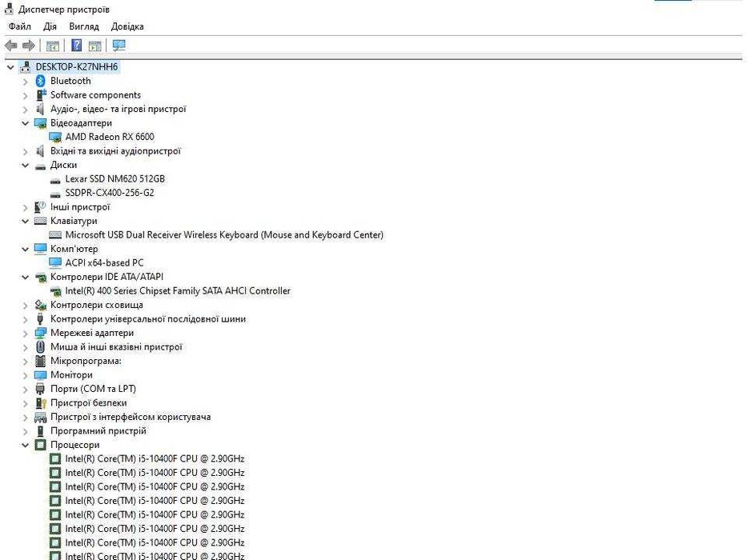Image resolution: width=747 pixels, height=560 pixels.
Task: Click the AMD Radeon RX 6600 device icon
Action: [x=55, y=137]
